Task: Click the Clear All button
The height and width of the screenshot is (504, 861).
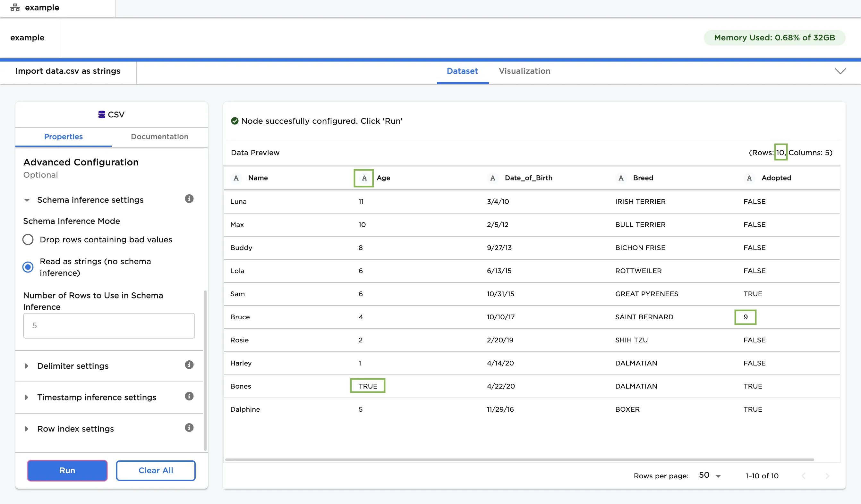Action: click(x=156, y=470)
